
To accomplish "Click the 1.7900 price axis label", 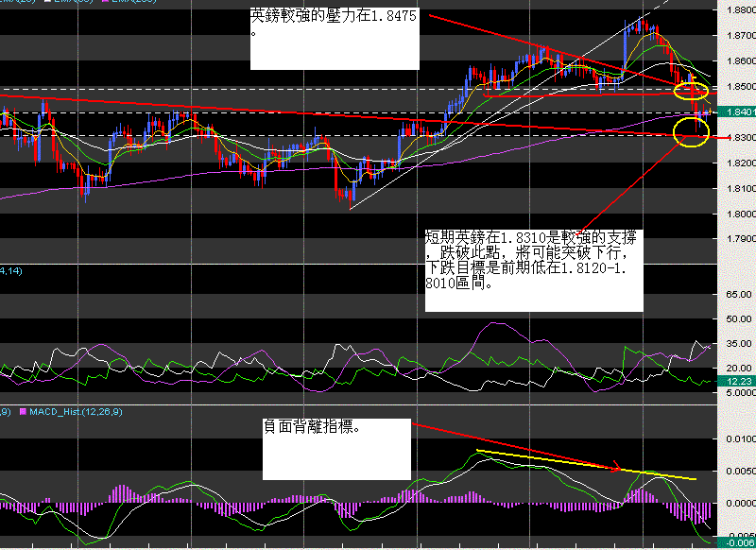I will pos(741,239).
